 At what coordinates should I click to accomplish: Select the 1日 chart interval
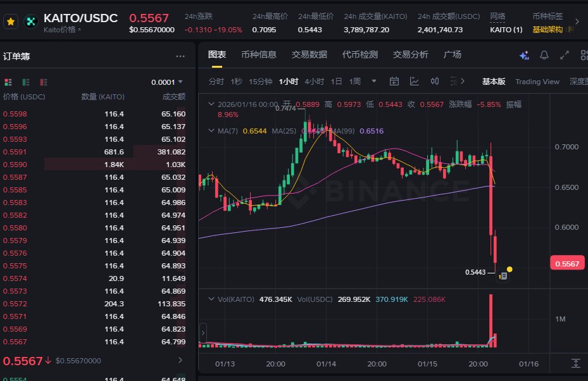tap(336, 82)
